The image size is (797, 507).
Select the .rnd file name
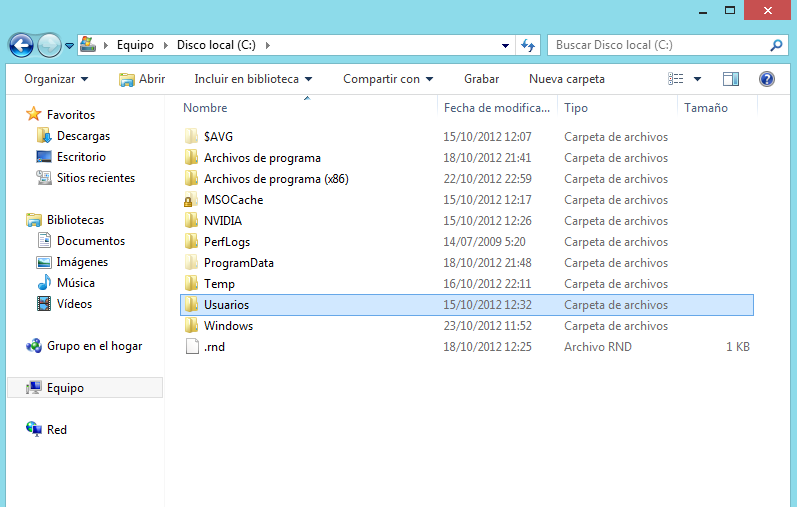[214, 347]
